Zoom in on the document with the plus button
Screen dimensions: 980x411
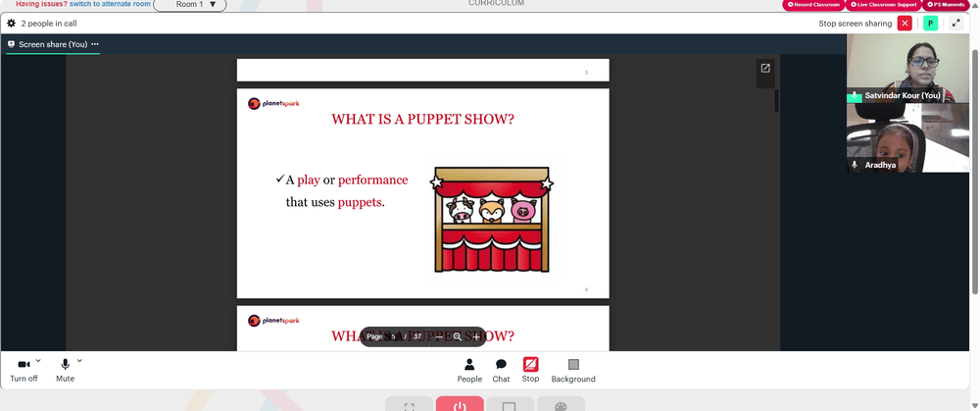point(476,336)
